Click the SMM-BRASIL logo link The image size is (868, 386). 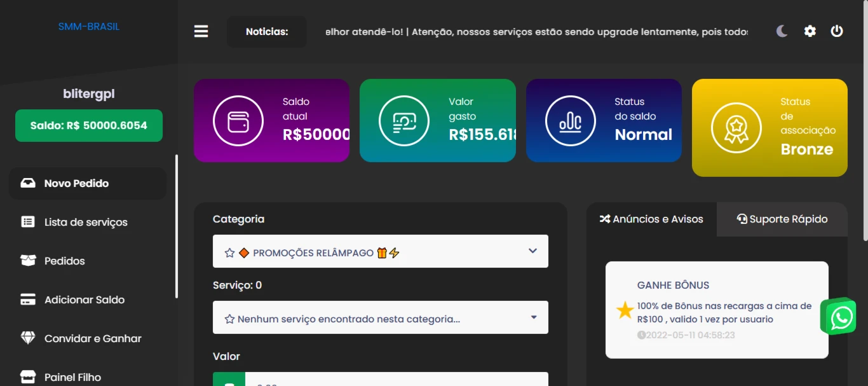click(x=89, y=27)
